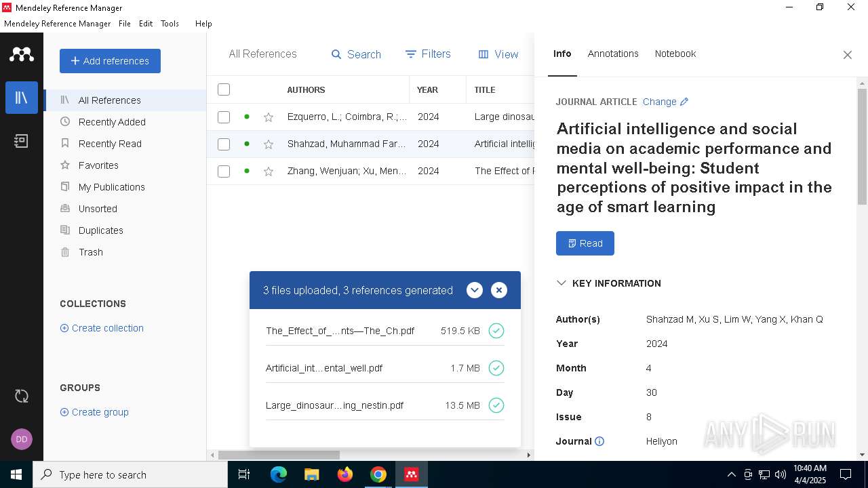Select the Info tab
The image size is (868, 488).
[x=562, y=54]
